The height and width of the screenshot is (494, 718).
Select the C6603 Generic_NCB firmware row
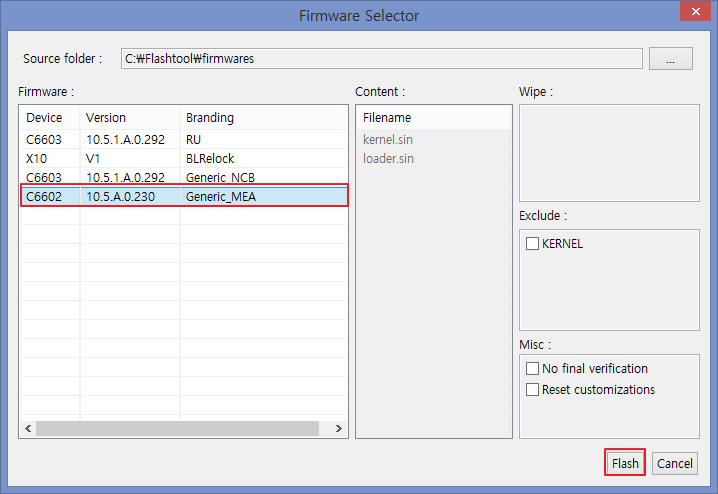click(184, 177)
